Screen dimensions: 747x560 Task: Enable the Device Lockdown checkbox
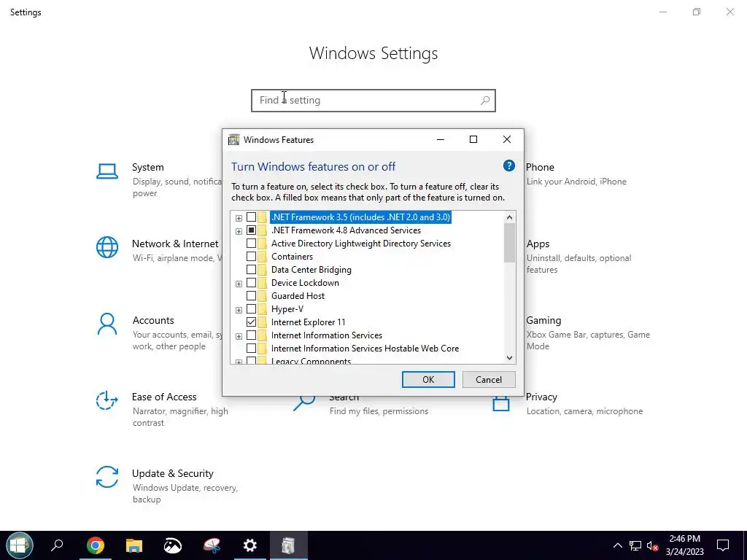tap(251, 283)
